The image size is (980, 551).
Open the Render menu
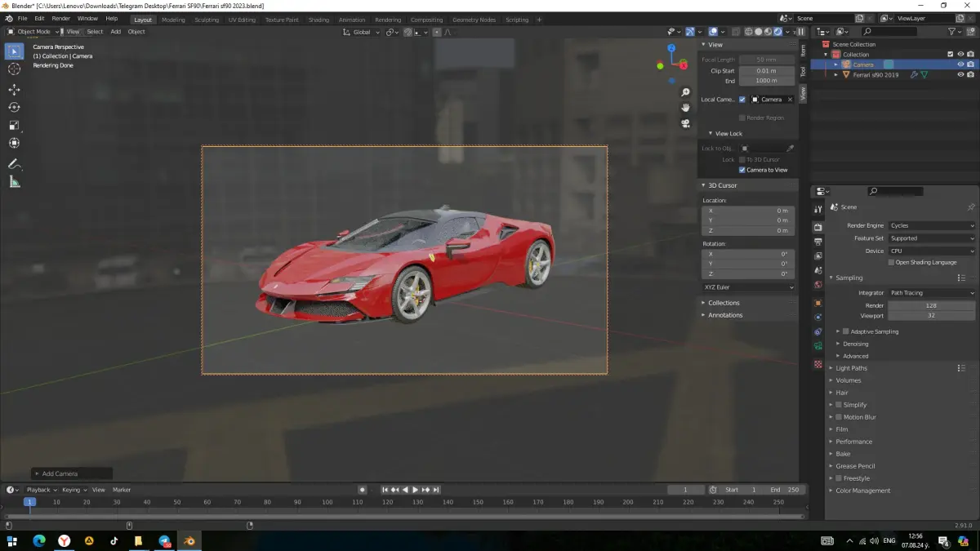point(61,18)
